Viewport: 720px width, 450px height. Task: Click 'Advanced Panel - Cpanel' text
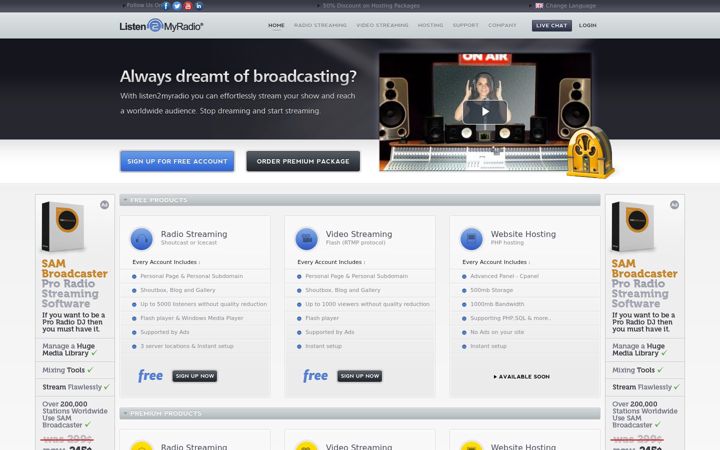[504, 276]
